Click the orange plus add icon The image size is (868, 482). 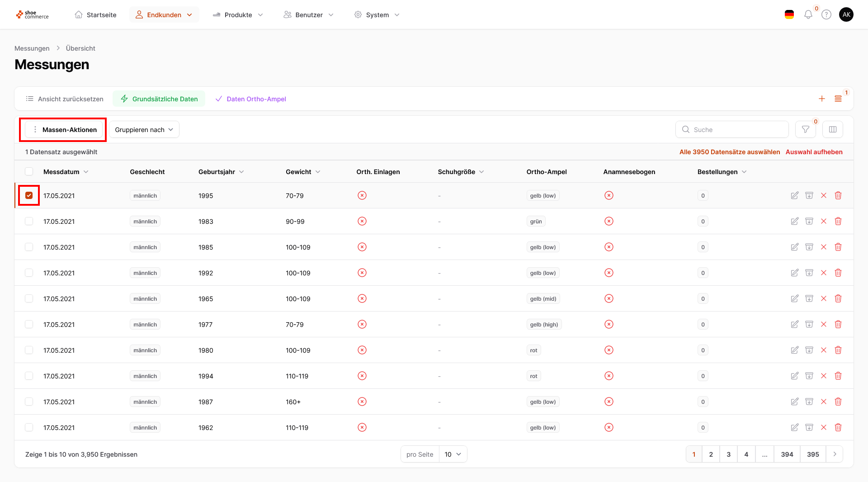point(821,99)
